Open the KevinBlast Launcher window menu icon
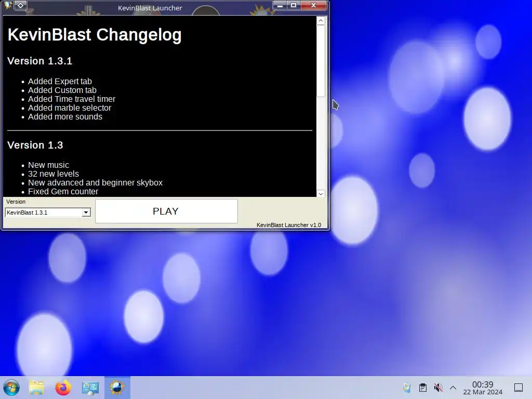The image size is (532, 399). coord(8,5)
